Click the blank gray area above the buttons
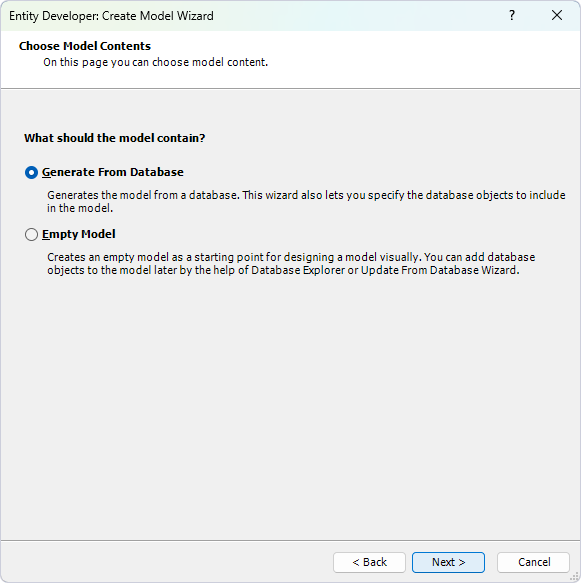This screenshot has width=581, height=583. click(290, 409)
